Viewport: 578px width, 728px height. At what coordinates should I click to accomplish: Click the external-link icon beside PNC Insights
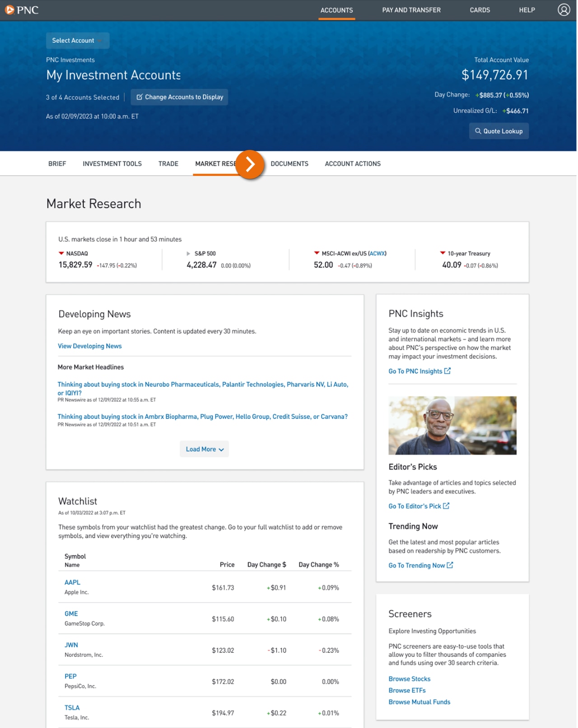click(447, 371)
